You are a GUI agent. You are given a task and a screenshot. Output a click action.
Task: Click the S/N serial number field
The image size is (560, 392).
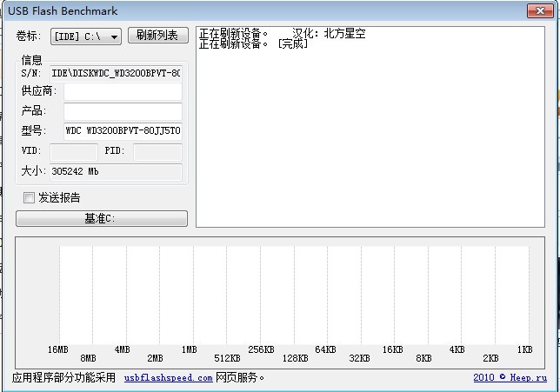coord(116,73)
